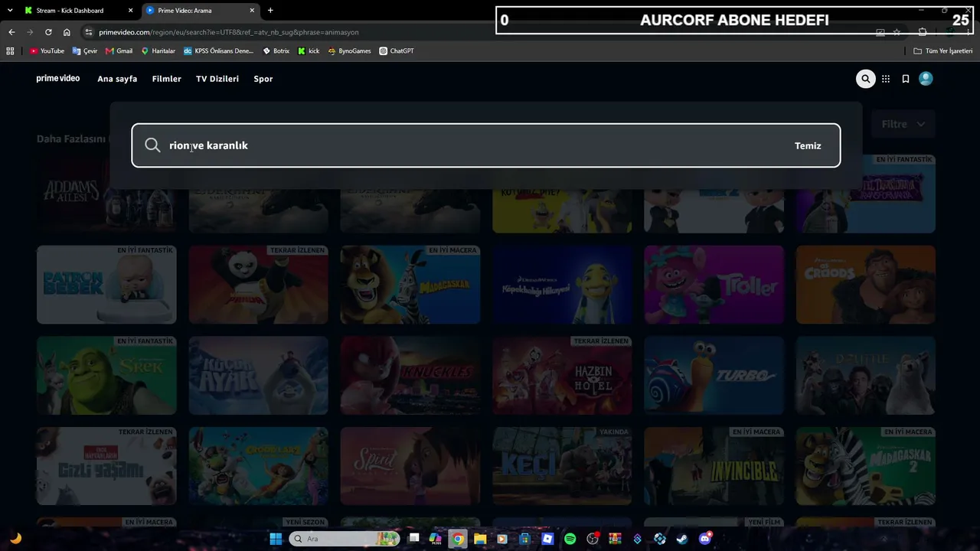The width and height of the screenshot is (980, 551).
Task: Open the Invincible thumbnail
Action: pyautogui.click(x=714, y=467)
